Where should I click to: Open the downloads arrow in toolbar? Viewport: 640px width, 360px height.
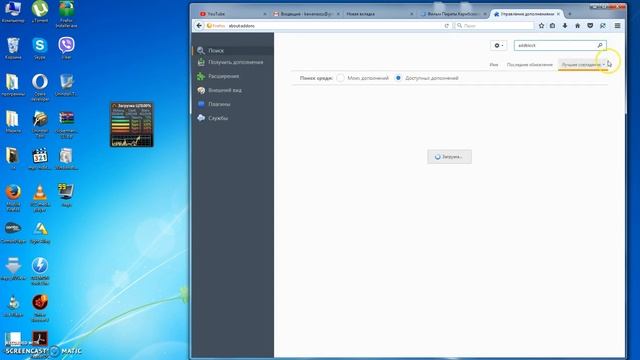click(x=565, y=26)
